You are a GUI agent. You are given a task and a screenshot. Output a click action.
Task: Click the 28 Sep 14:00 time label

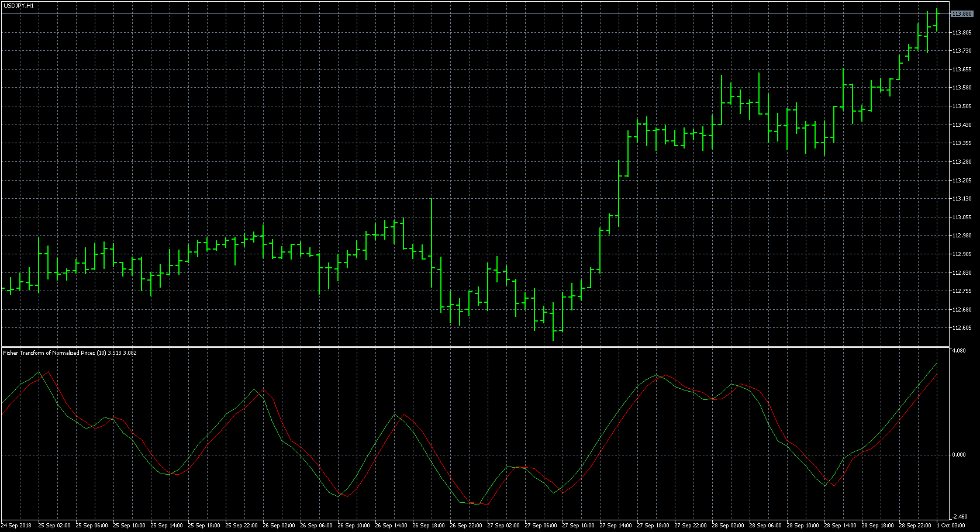pos(840,526)
